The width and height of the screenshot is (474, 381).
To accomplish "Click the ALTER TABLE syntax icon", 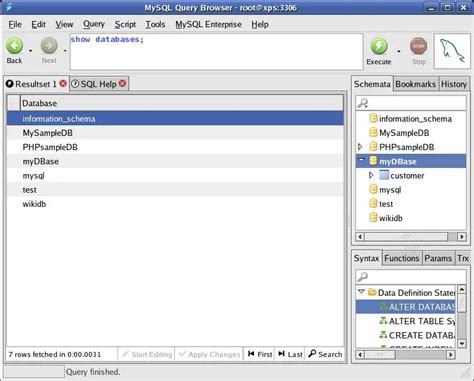I will click(x=383, y=321).
